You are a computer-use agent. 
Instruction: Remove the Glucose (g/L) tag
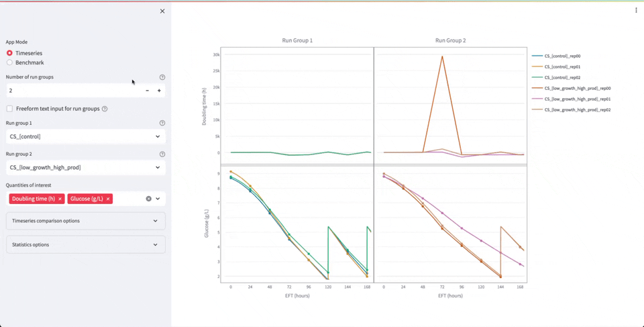click(108, 199)
